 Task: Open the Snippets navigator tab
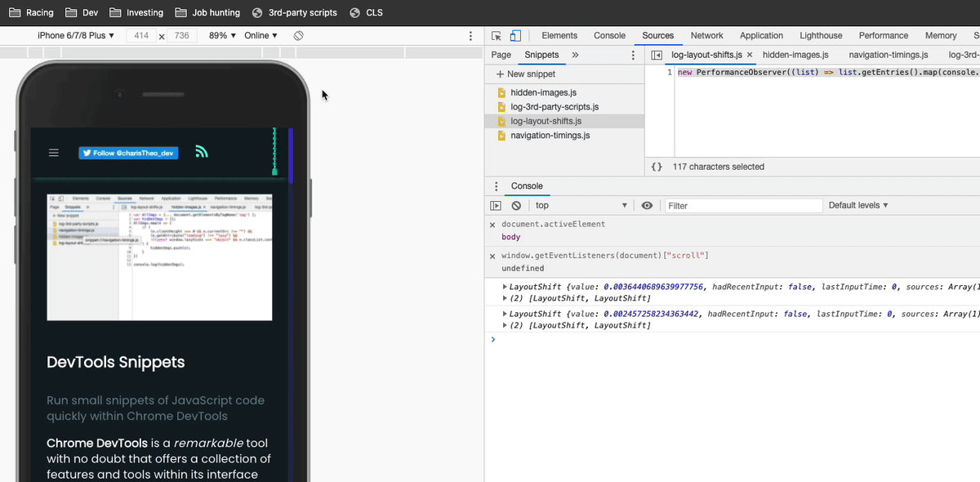coord(541,55)
